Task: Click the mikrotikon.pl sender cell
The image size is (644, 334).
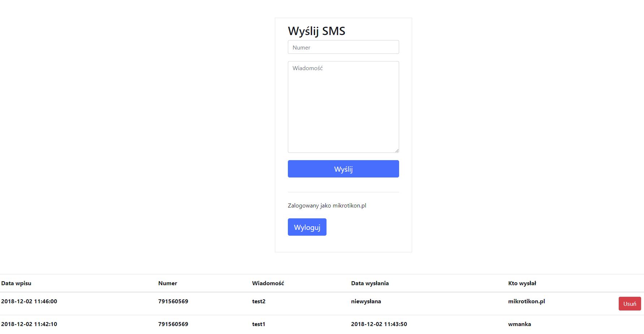Action: click(526, 301)
